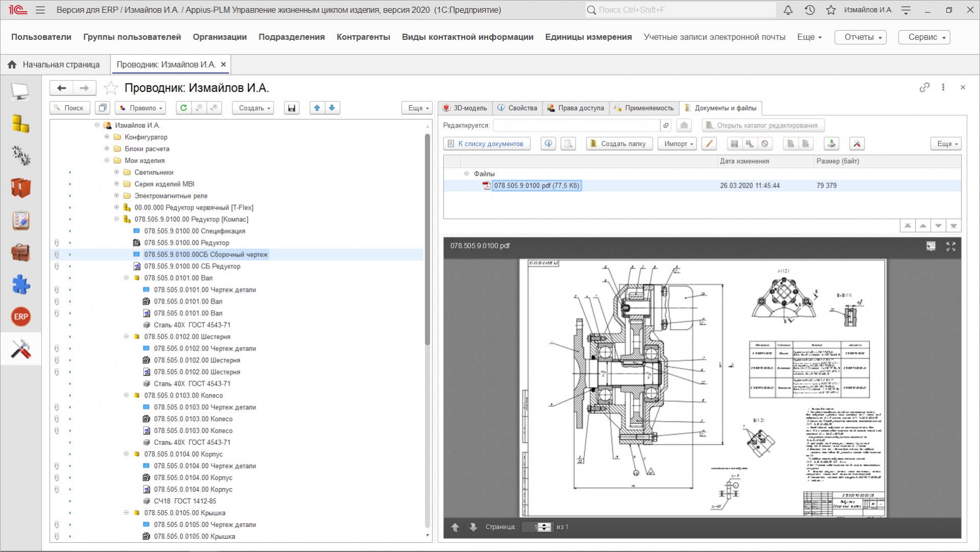Open the Создать dropdown
The width and height of the screenshot is (980, 552).
tap(253, 108)
